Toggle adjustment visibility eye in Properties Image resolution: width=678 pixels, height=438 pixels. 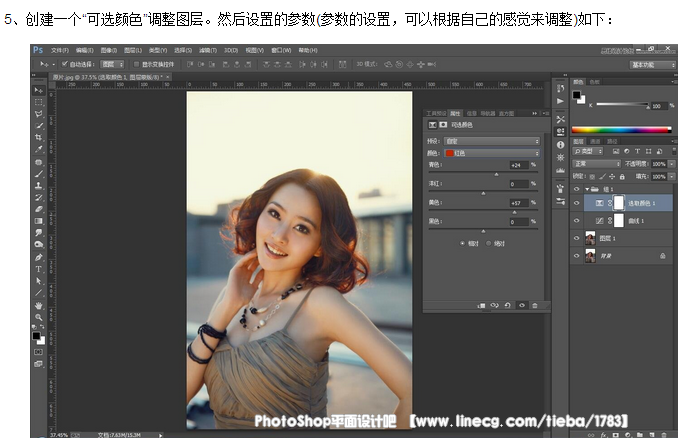[x=522, y=305]
